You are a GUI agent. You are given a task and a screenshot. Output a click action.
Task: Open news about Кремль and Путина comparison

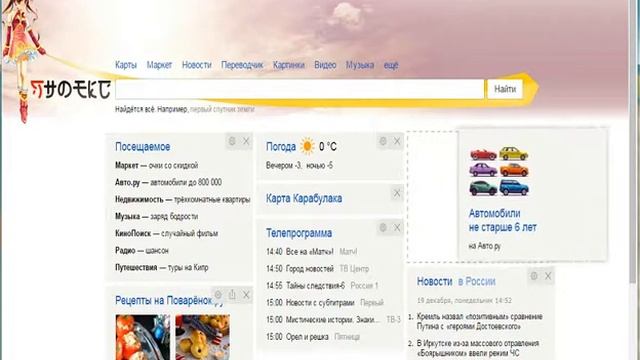[x=480, y=322]
